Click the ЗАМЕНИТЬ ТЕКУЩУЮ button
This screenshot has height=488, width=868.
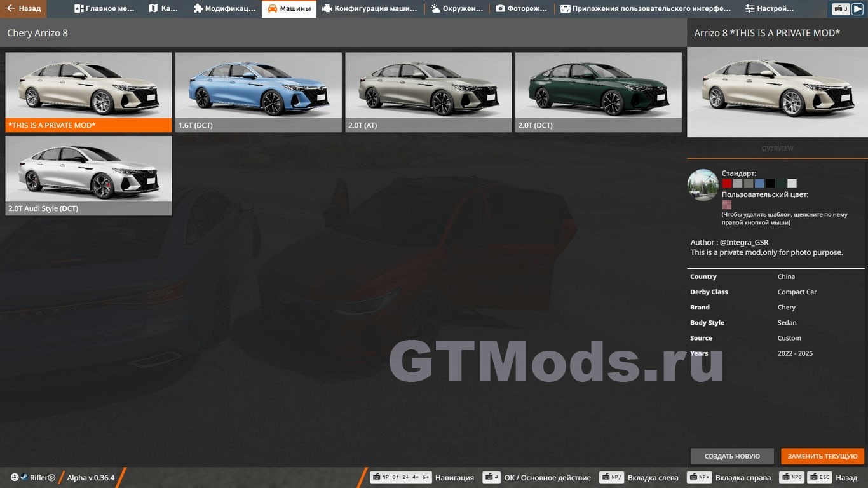point(822,456)
